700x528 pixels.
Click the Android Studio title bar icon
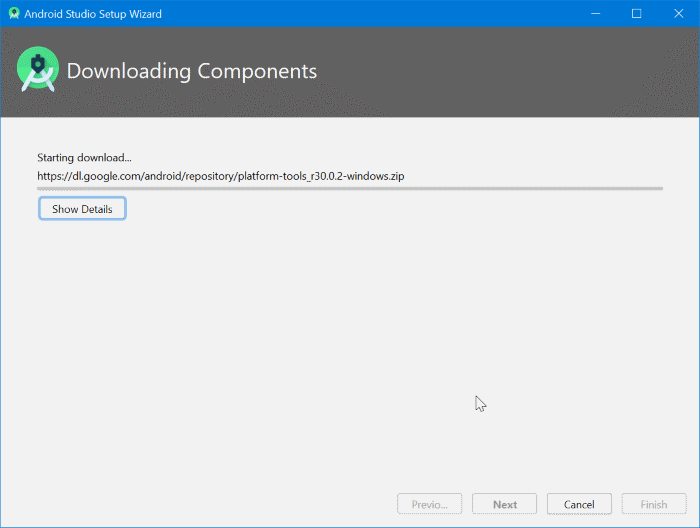[14, 13]
